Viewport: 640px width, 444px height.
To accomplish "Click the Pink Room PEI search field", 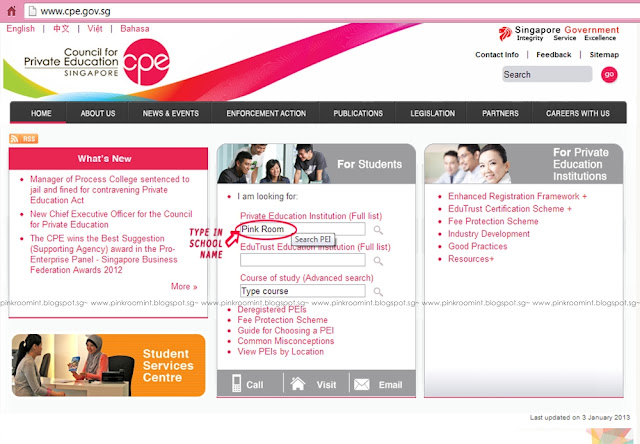I will pyautogui.click(x=302, y=229).
